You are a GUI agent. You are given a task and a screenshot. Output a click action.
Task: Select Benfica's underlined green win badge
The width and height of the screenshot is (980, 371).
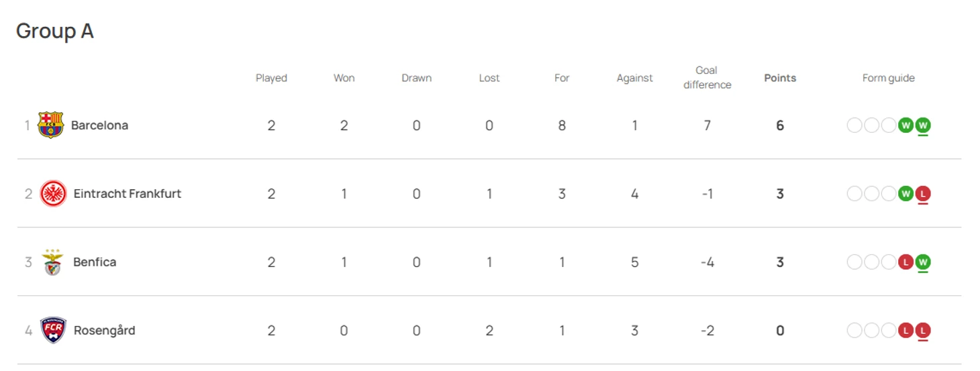point(923,262)
